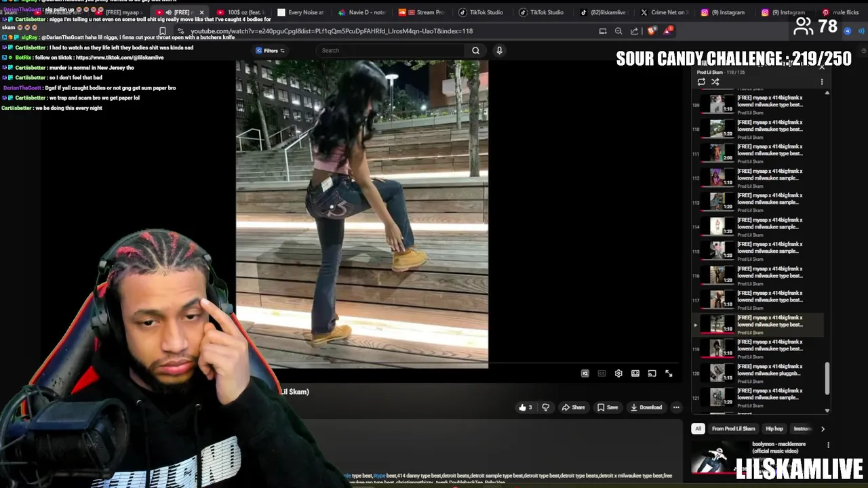
Task: Click the playlist scrollbar thumb
Action: point(827,378)
